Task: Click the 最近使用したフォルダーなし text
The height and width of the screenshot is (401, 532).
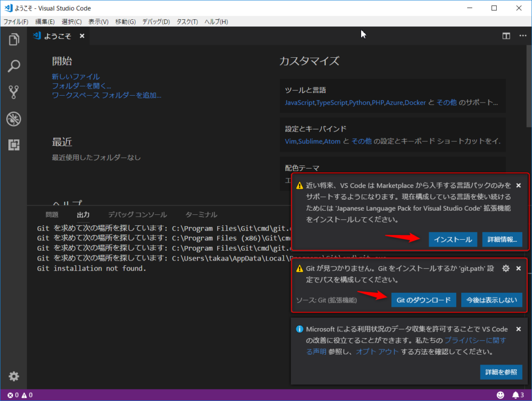Action: [x=96, y=158]
